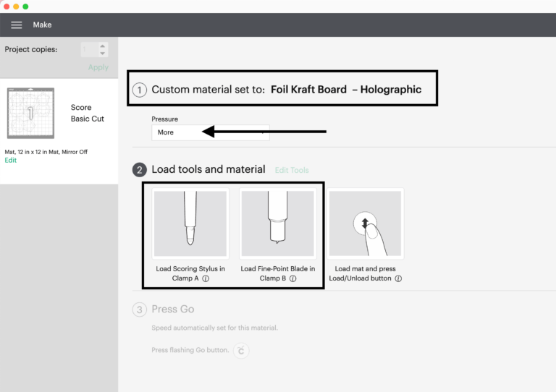556x392 pixels.
Task: Click the Make title in header
Action: click(42, 25)
